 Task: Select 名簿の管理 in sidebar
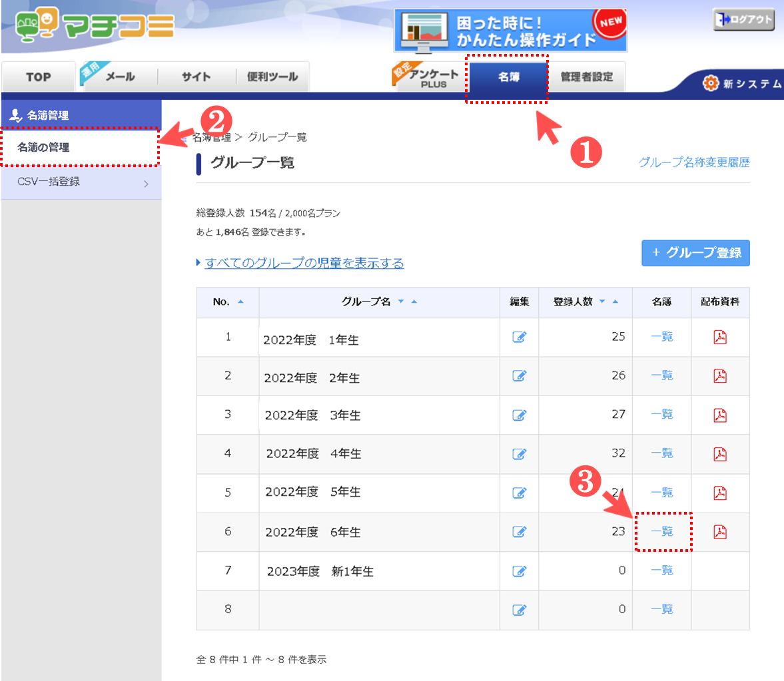tap(80, 147)
